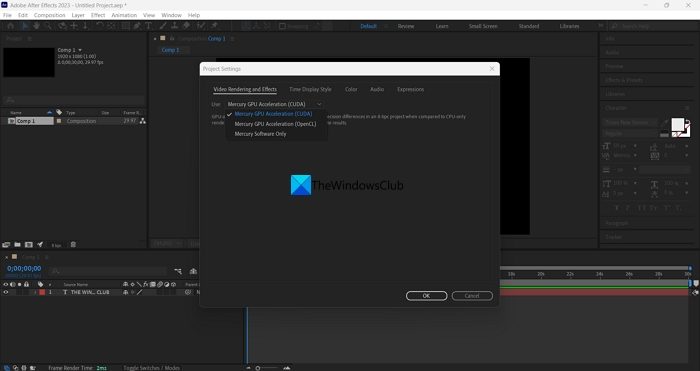Toggle visibility eye of THE WIN... CLUB layer
The width and height of the screenshot is (700, 371).
coord(6,292)
